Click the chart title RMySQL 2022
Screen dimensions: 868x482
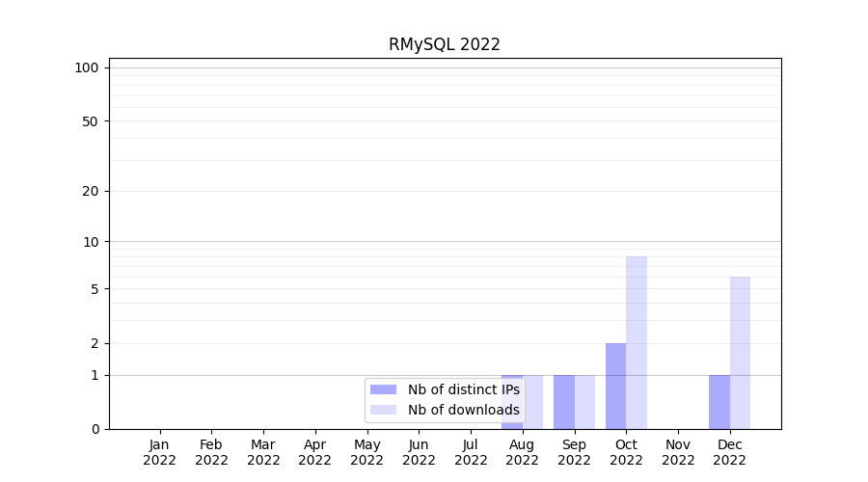(444, 44)
